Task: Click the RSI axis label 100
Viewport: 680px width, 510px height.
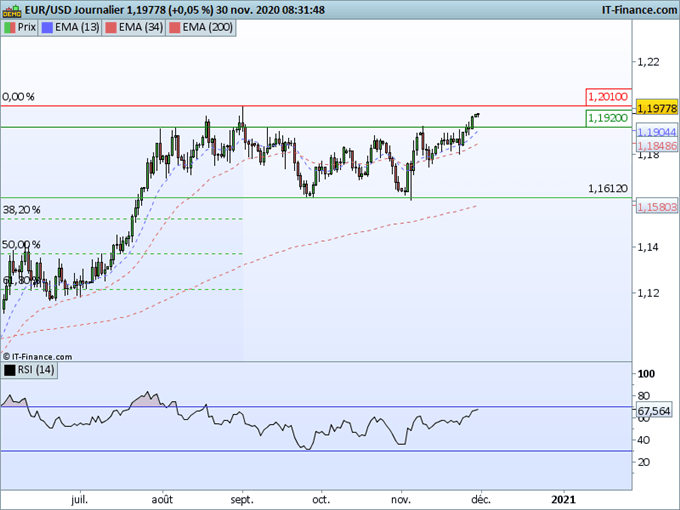Action: [x=646, y=374]
